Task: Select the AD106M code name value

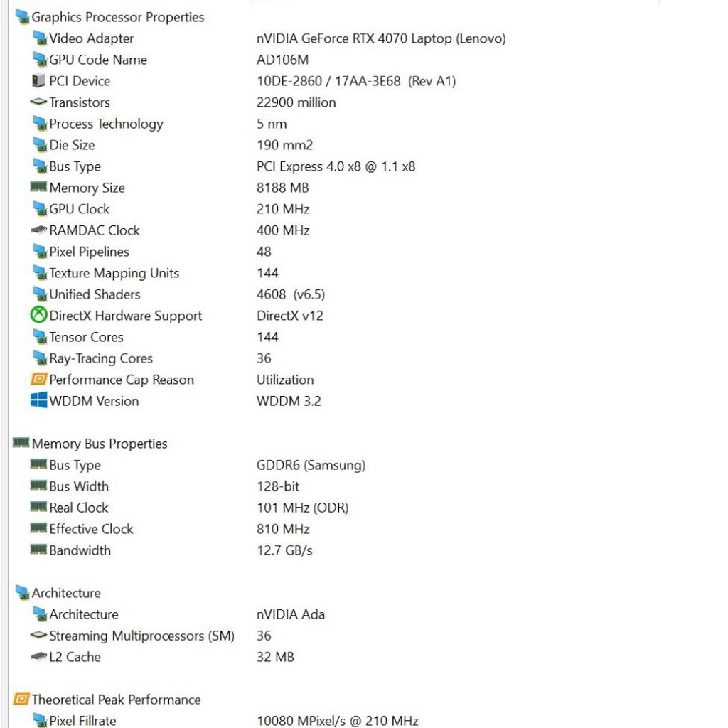Action: coord(282,60)
